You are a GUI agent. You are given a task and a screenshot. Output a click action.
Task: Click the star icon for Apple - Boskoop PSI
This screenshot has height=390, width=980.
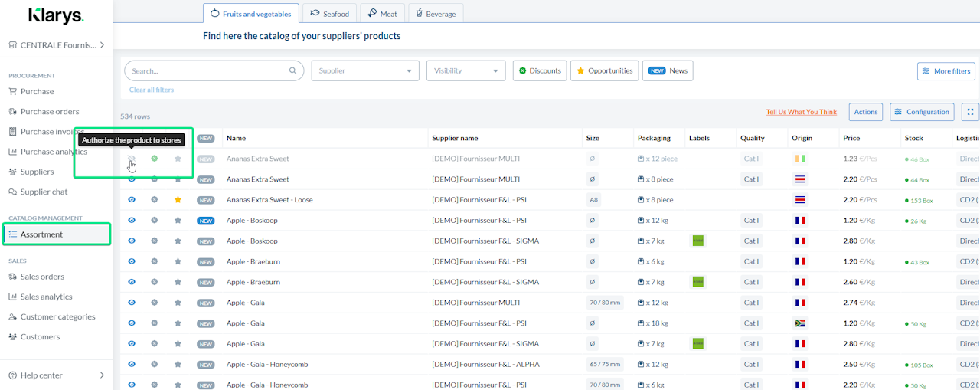click(x=178, y=221)
